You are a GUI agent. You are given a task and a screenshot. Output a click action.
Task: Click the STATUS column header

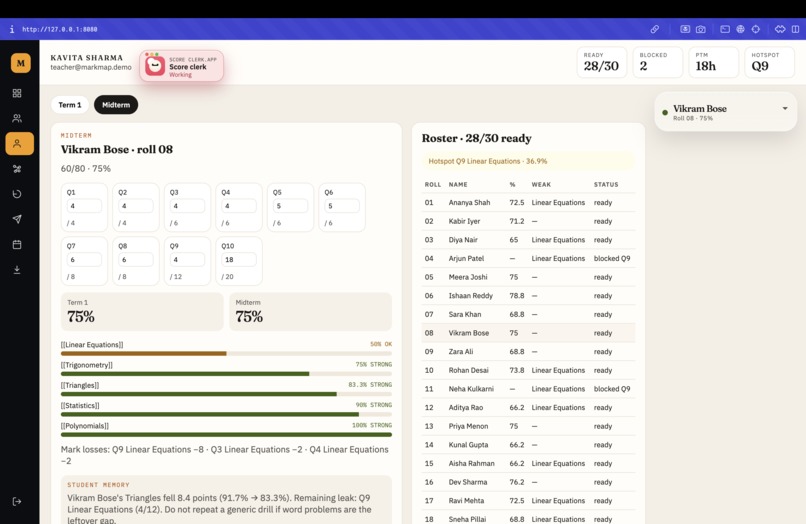606,185
